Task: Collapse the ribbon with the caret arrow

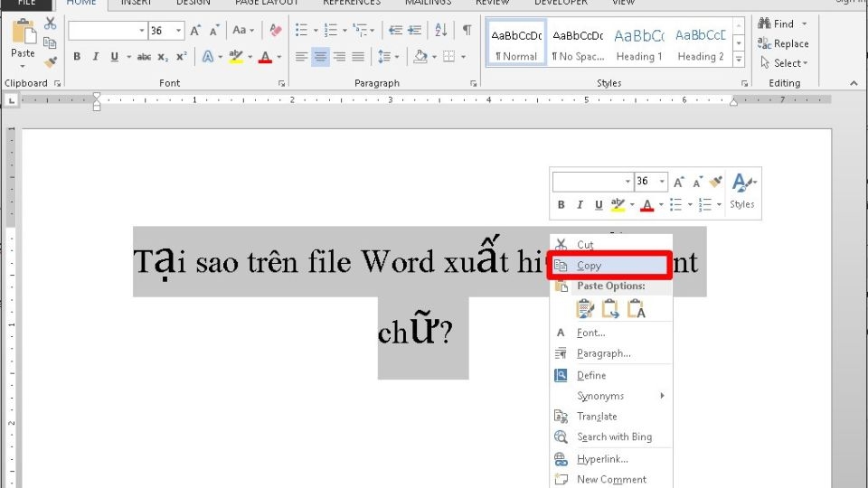Action: pyautogui.click(x=854, y=83)
